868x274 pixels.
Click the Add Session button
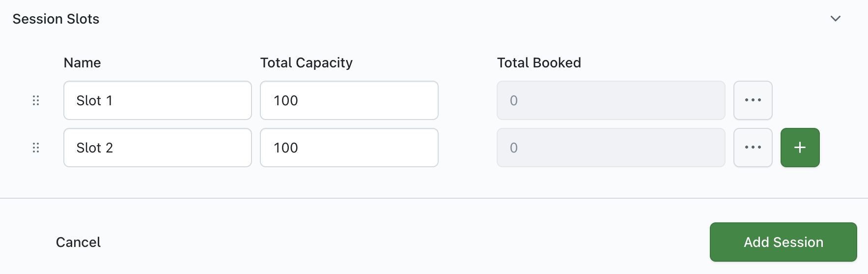(783, 242)
